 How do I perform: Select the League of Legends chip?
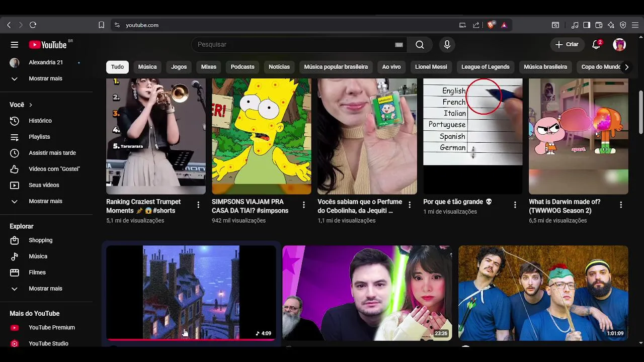486,67
